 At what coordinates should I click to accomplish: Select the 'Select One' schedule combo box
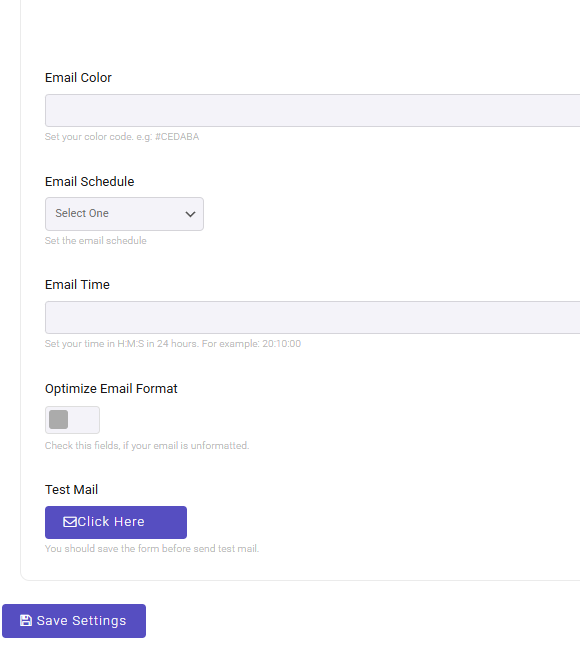coord(124,214)
